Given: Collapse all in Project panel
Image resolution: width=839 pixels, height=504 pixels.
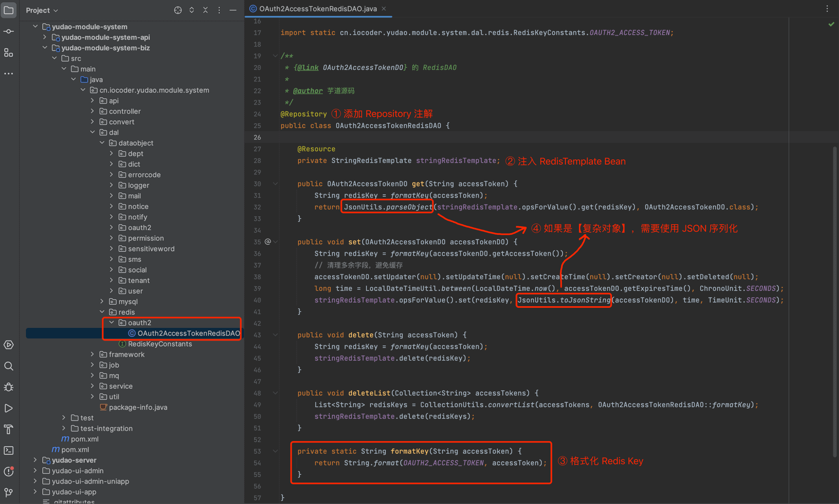Looking at the screenshot, I should coord(205,10).
